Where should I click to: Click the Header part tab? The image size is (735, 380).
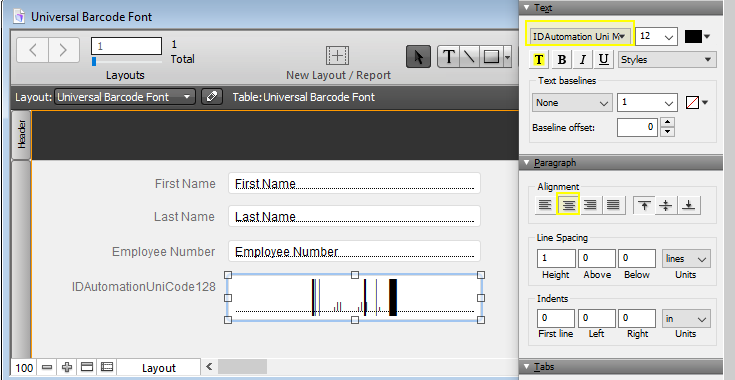[x=22, y=135]
